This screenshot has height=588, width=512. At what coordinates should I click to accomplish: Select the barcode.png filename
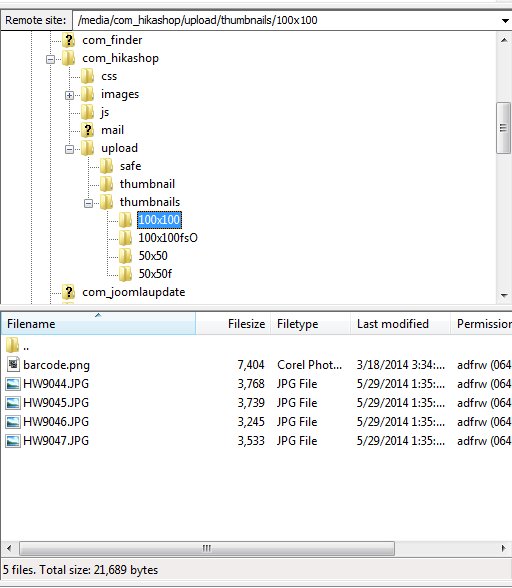click(x=56, y=365)
